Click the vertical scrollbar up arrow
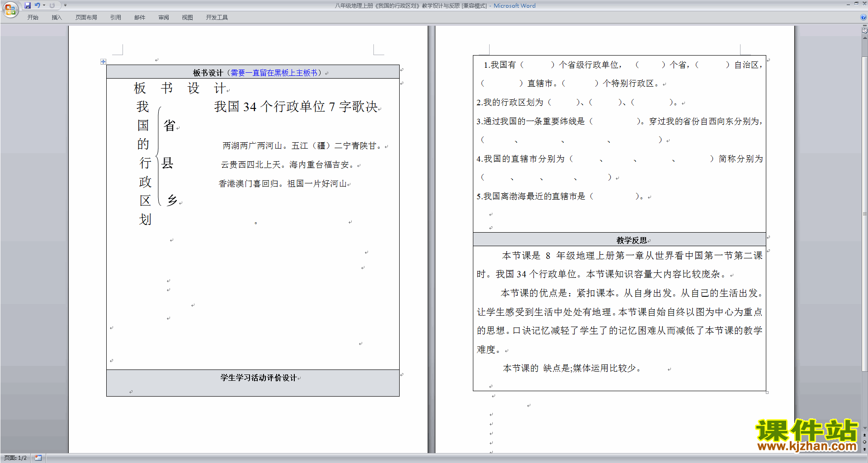868x463 pixels. click(x=864, y=37)
